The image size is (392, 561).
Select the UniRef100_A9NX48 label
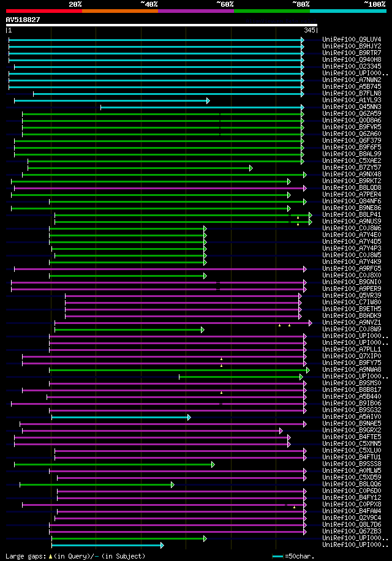(352, 174)
